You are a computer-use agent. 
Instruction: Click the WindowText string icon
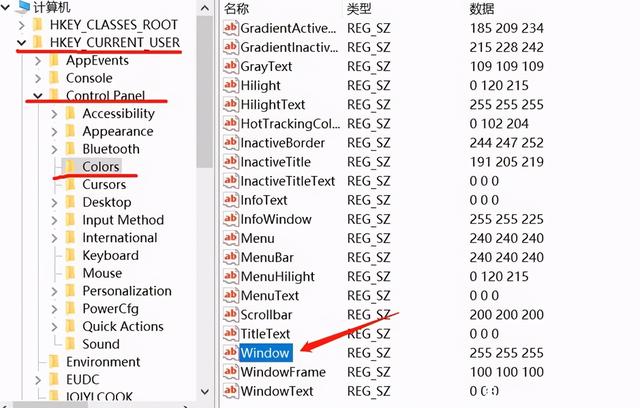pyautogui.click(x=230, y=391)
